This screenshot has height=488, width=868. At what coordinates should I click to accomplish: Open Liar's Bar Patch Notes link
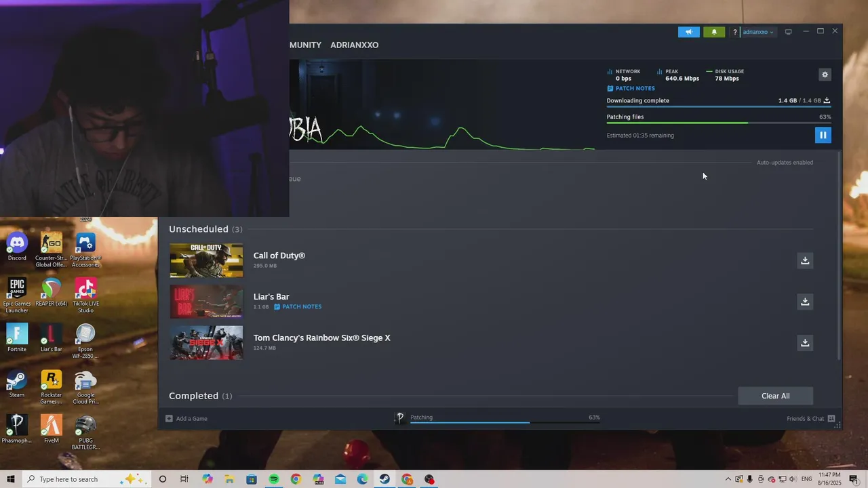tap(298, 306)
